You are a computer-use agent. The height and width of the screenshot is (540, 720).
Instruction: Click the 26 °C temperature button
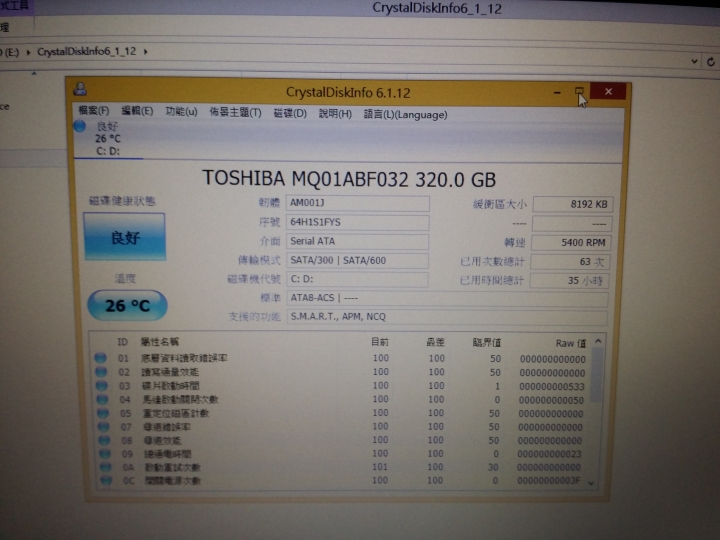[x=127, y=305]
